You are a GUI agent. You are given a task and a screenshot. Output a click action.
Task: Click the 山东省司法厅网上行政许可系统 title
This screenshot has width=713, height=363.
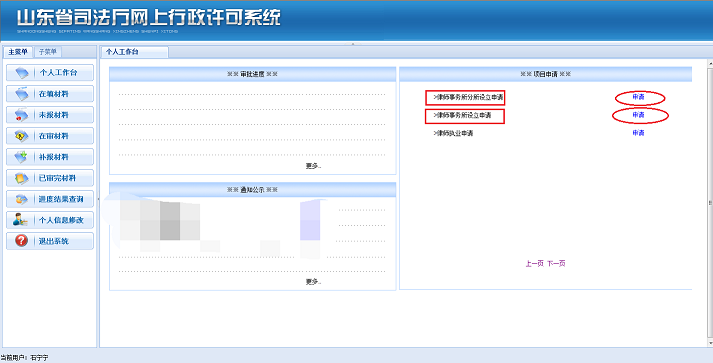[149, 17]
